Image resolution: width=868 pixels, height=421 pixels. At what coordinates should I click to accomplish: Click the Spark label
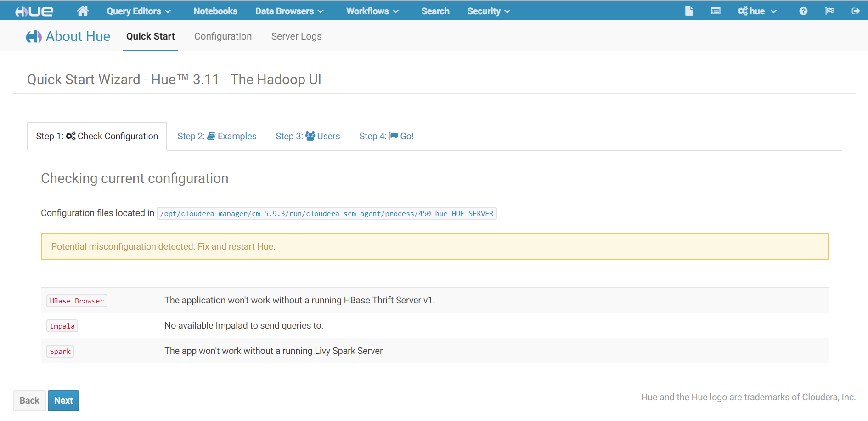tap(60, 351)
